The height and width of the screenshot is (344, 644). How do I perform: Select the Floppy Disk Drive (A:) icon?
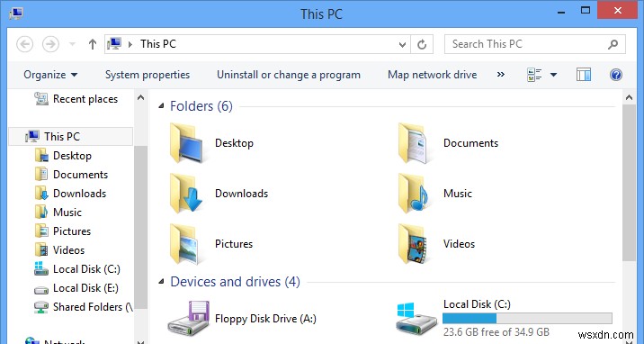click(189, 318)
